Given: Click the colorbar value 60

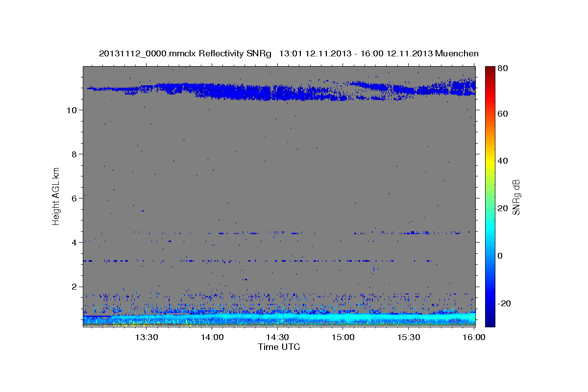Looking at the screenshot, I should click(x=504, y=114).
